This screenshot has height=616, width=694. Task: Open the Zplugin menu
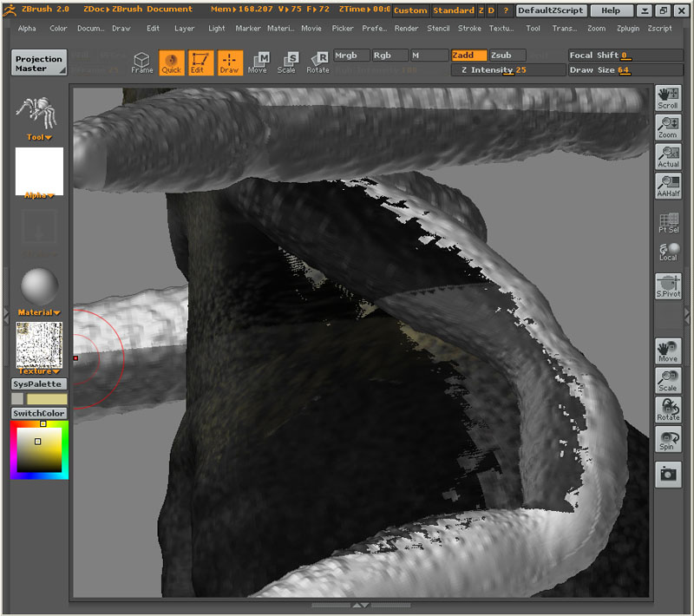click(x=628, y=29)
